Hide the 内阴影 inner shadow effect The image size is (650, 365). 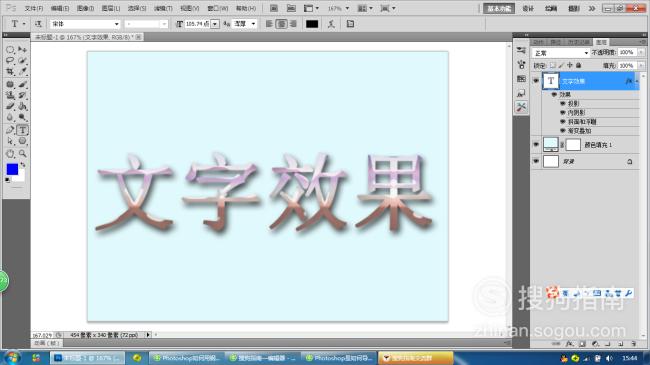[x=563, y=113]
